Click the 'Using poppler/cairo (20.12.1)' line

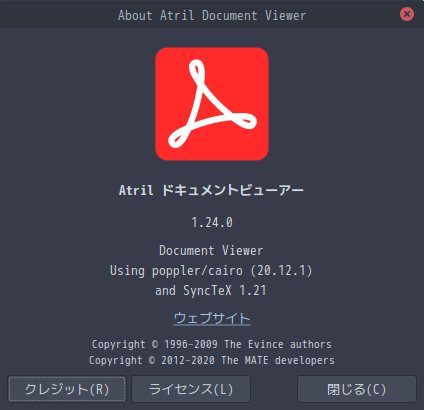211,270
